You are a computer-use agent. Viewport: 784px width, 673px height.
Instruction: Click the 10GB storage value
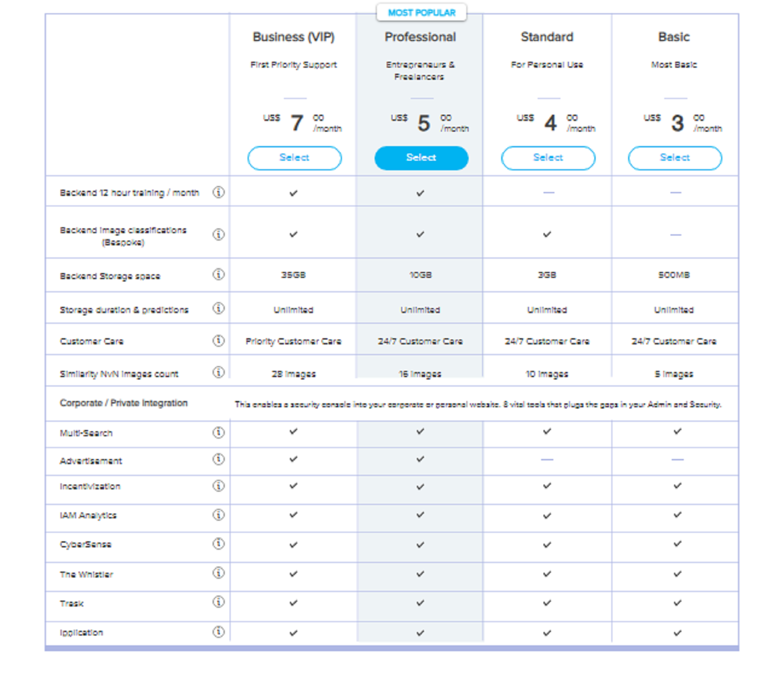pyautogui.click(x=421, y=275)
